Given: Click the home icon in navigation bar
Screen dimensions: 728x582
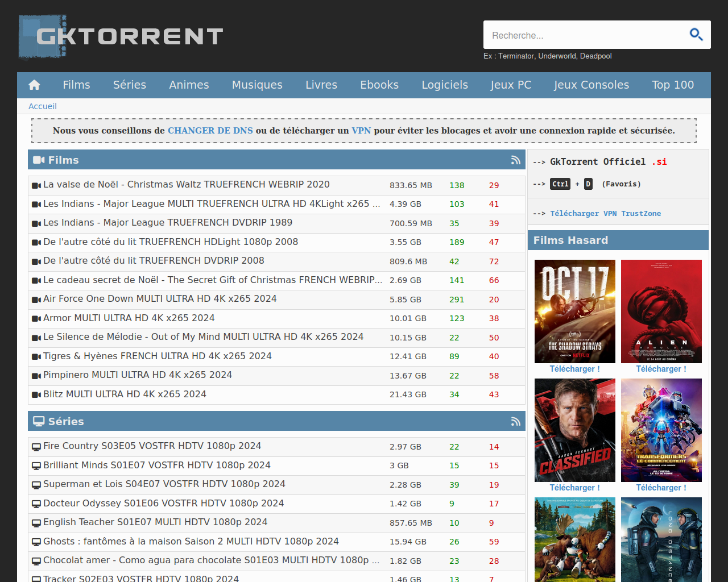Looking at the screenshot, I should tap(34, 85).
